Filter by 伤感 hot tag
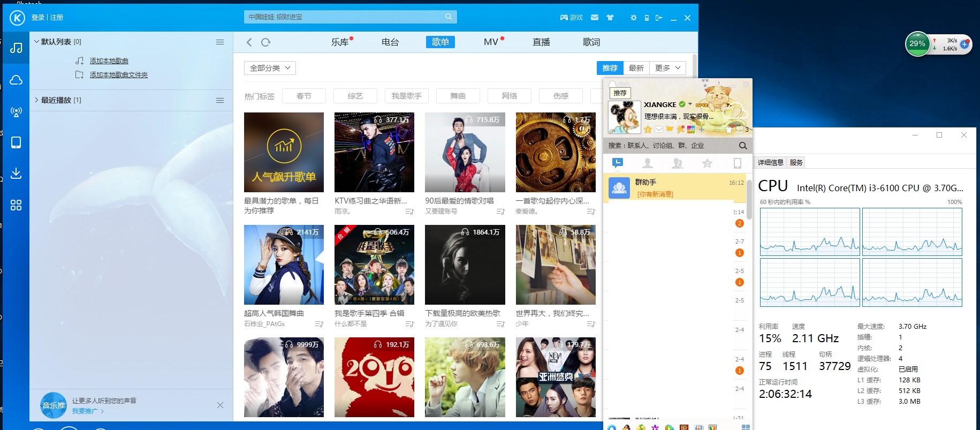This screenshot has height=430, width=980. click(561, 96)
